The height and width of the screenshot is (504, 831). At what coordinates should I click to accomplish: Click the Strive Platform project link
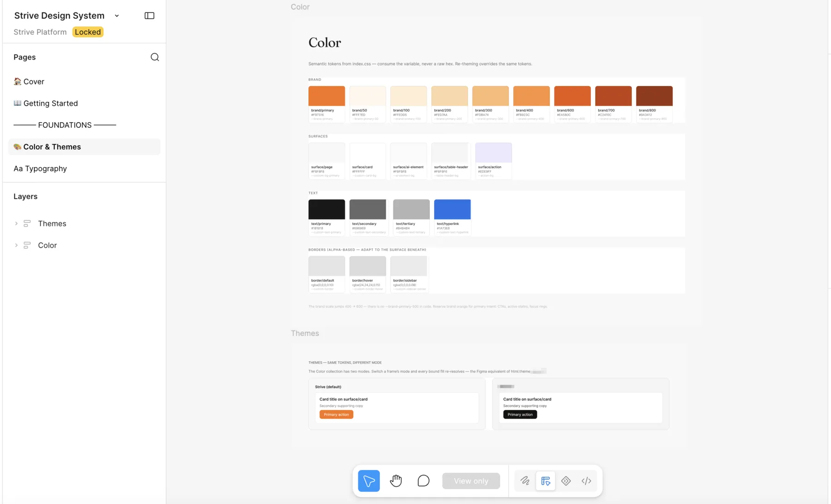(x=40, y=32)
